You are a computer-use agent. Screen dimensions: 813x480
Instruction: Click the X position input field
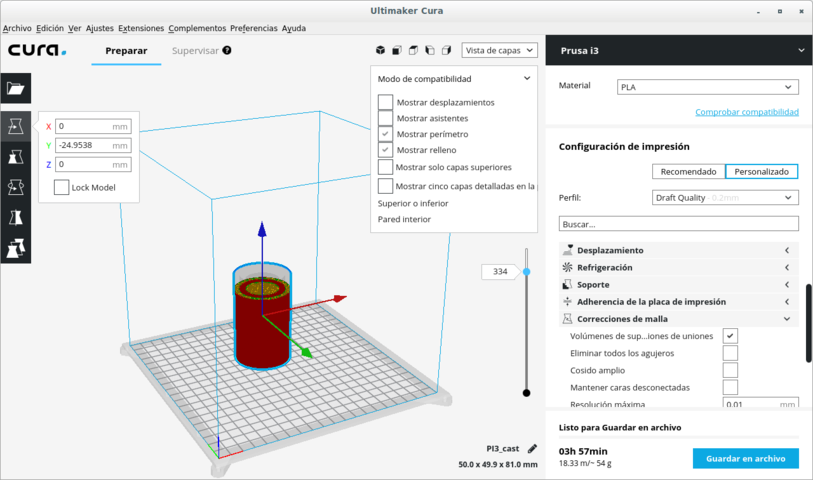(x=93, y=126)
